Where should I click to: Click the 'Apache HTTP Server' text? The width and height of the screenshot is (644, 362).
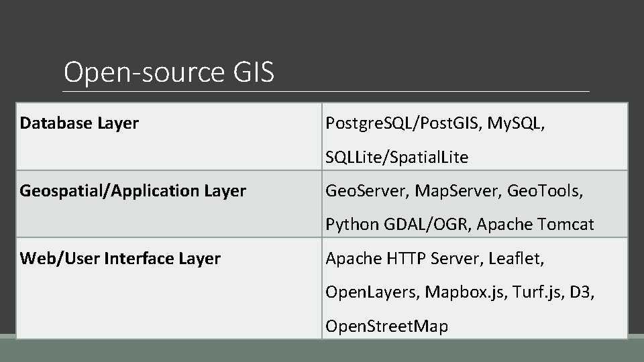401,258
